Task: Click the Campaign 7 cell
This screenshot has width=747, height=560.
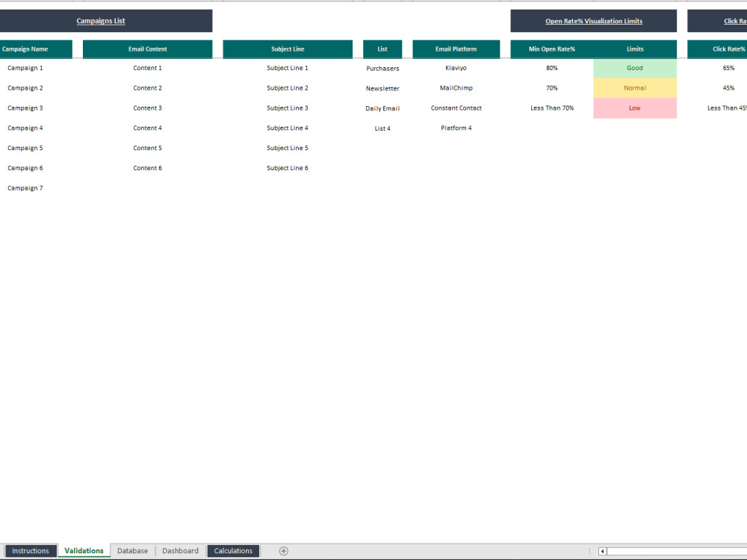Action: tap(25, 187)
